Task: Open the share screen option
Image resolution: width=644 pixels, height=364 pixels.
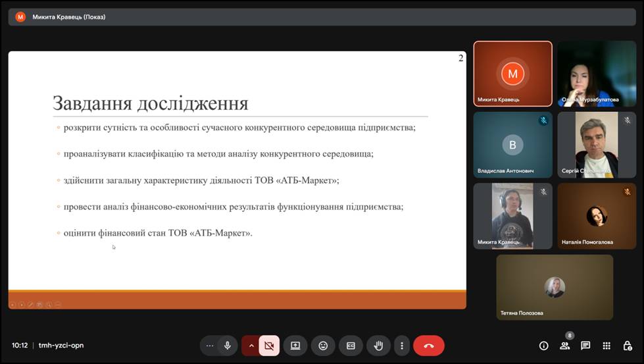Action: [x=295, y=346]
